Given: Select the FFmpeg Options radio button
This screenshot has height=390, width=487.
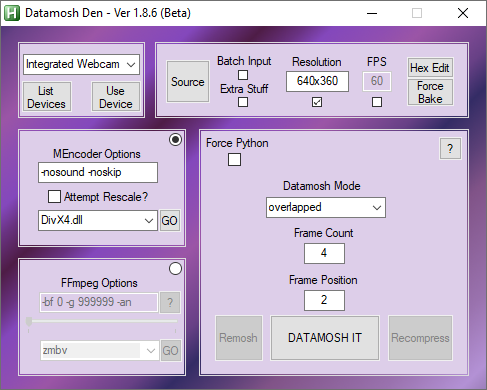Looking at the screenshot, I should pyautogui.click(x=175, y=269).
